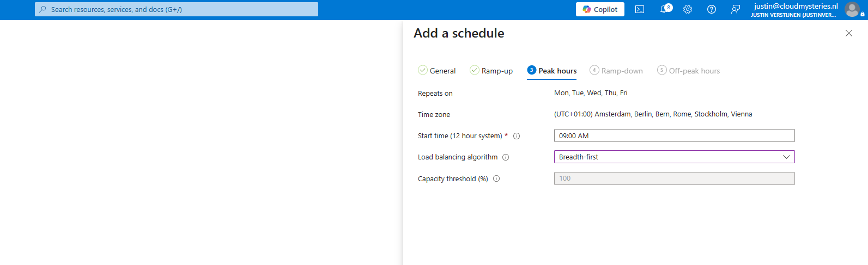868x265 pixels.
Task: Search resources, services, and docs field
Action: pyautogui.click(x=177, y=9)
